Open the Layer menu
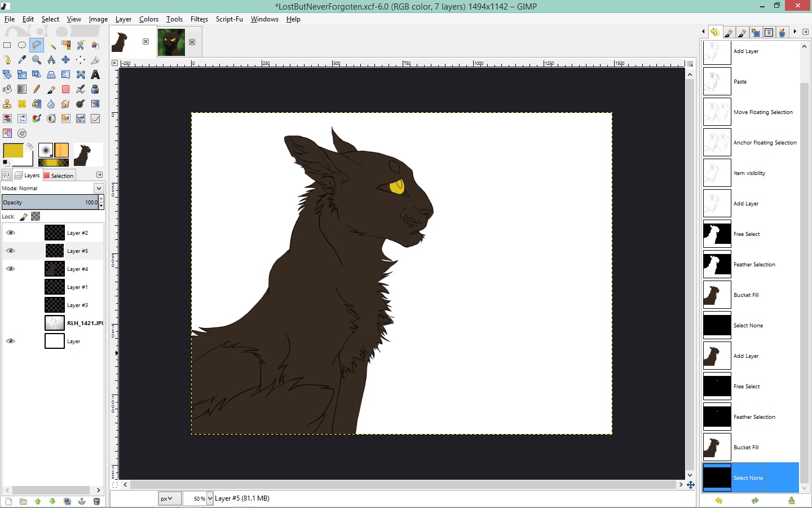The image size is (812, 508). click(123, 19)
